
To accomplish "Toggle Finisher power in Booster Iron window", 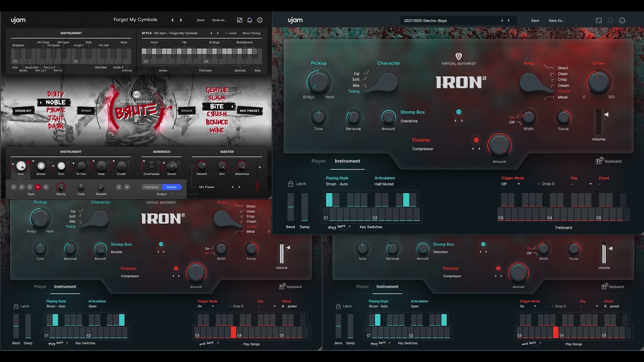I will tap(176, 268).
